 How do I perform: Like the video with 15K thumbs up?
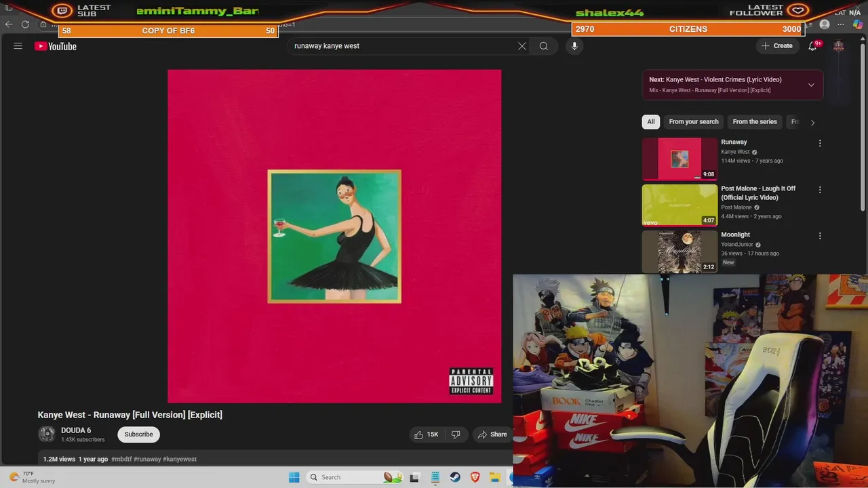point(426,434)
